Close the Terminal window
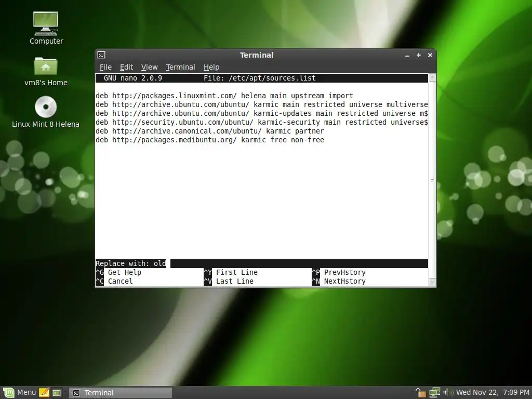 [430, 55]
